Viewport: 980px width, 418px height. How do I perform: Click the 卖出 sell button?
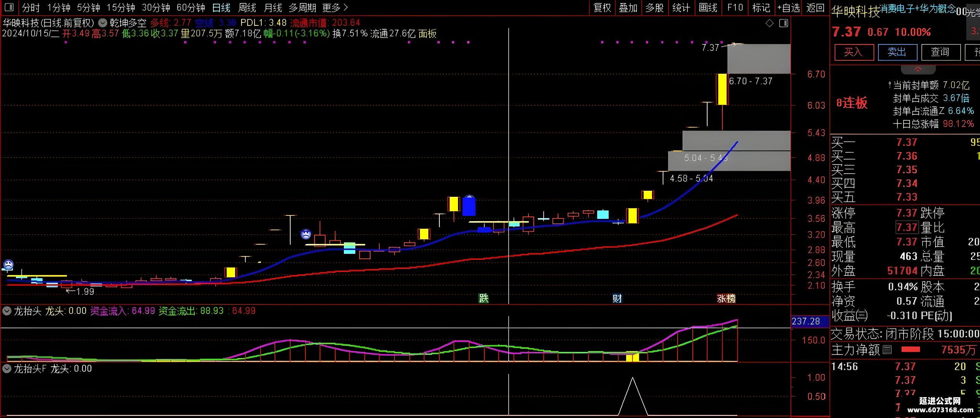tap(897, 52)
